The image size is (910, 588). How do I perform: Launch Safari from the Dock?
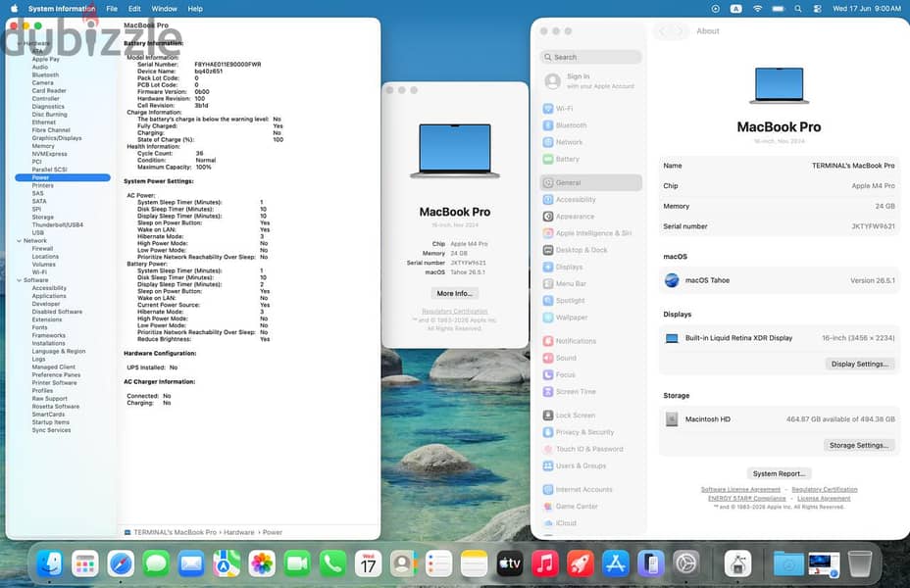pyautogui.click(x=121, y=563)
